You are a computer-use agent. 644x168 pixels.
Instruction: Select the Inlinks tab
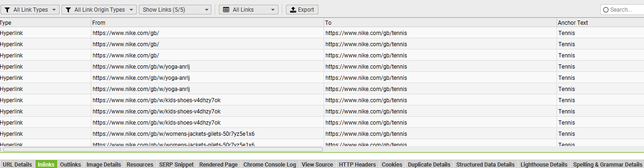(x=46, y=164)
